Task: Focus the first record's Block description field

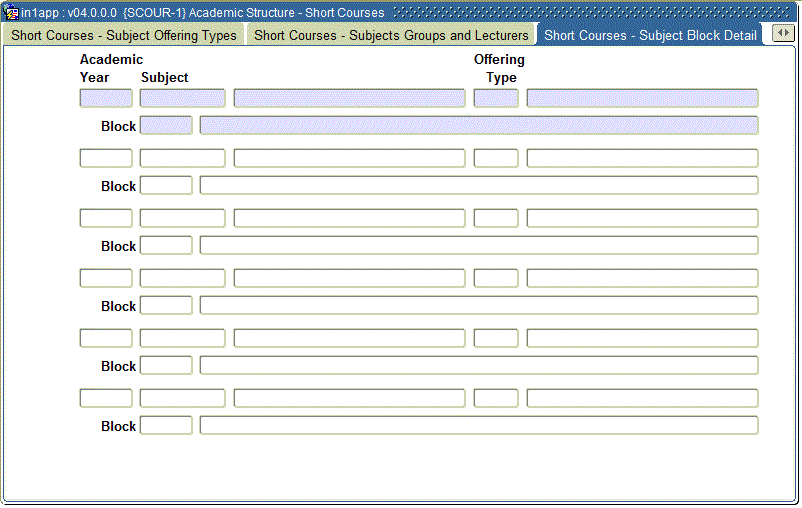Action: (x=478, y=126)
